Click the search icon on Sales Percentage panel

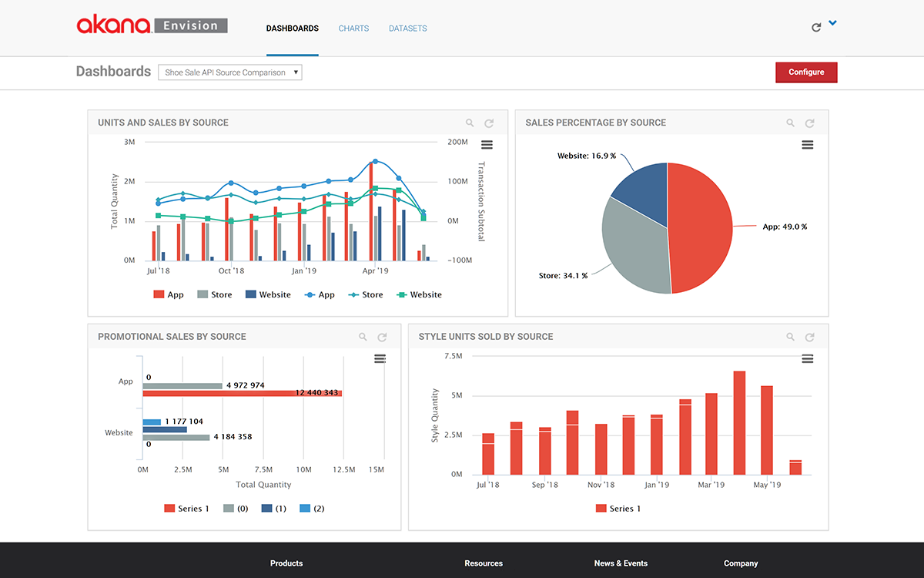coord(790,123)
